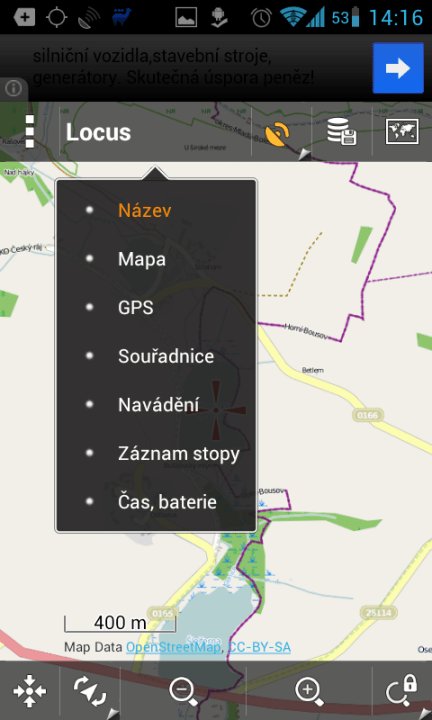The width and height of the screenshot is (432, 720).
Task: Select the Navádění menu entry
Action: pos(156,405)
